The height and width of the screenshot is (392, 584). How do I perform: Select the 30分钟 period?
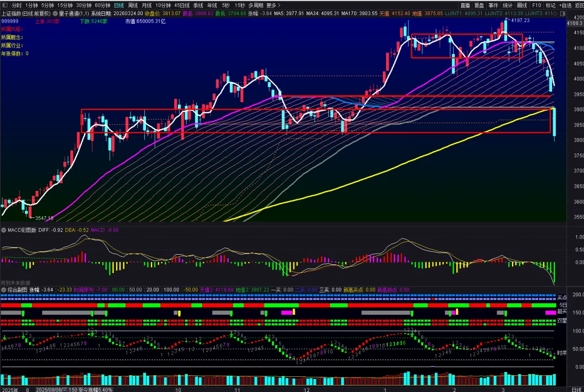[x=83, y=5]
